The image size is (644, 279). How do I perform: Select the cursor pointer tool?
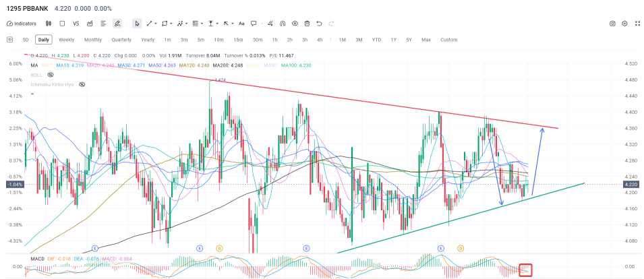[137, 23]
